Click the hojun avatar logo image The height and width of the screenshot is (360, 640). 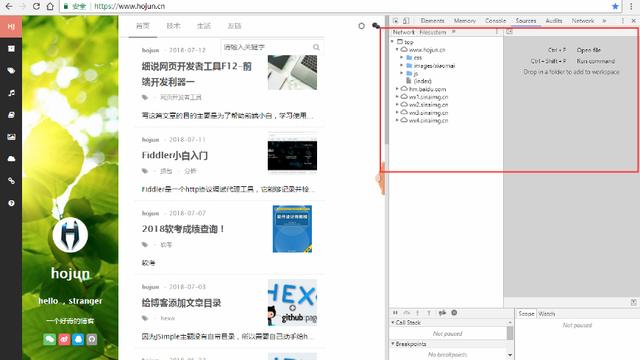click(70, 235)
